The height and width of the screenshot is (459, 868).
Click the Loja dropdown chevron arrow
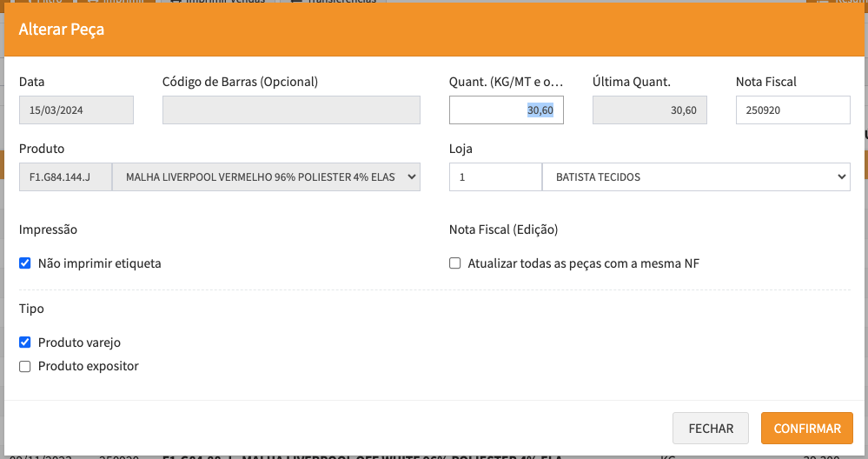[x=840, y=176]
